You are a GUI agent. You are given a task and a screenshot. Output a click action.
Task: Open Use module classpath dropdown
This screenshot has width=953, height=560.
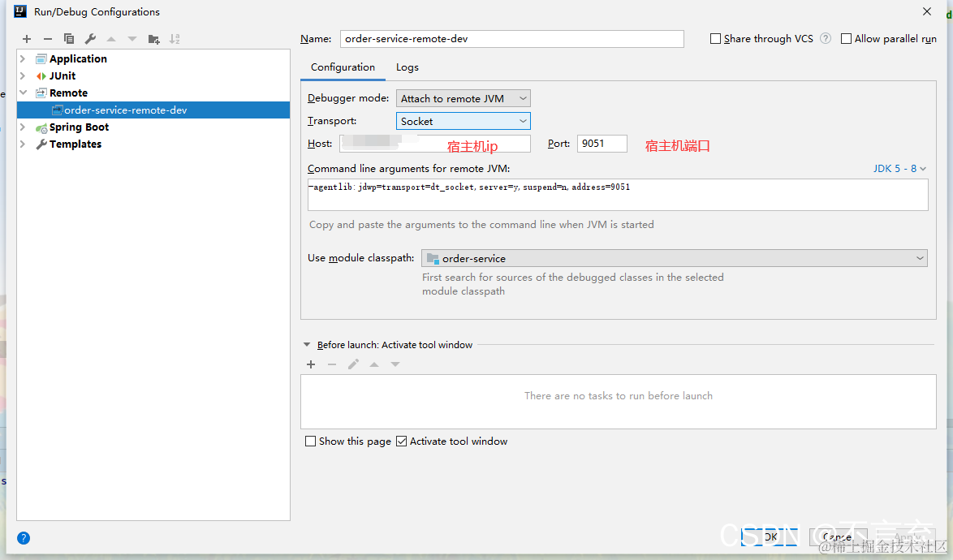click(675, 258)
